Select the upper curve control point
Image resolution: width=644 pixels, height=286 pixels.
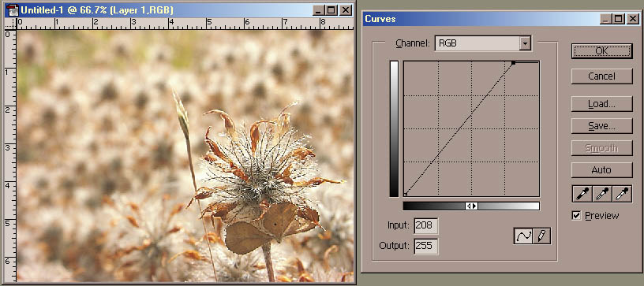pos(514,63)
